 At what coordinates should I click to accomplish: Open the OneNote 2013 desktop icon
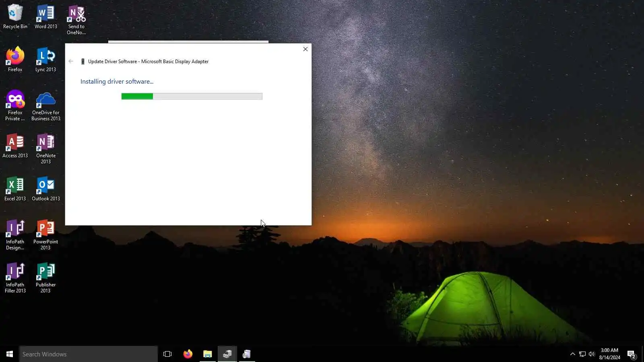45,149
